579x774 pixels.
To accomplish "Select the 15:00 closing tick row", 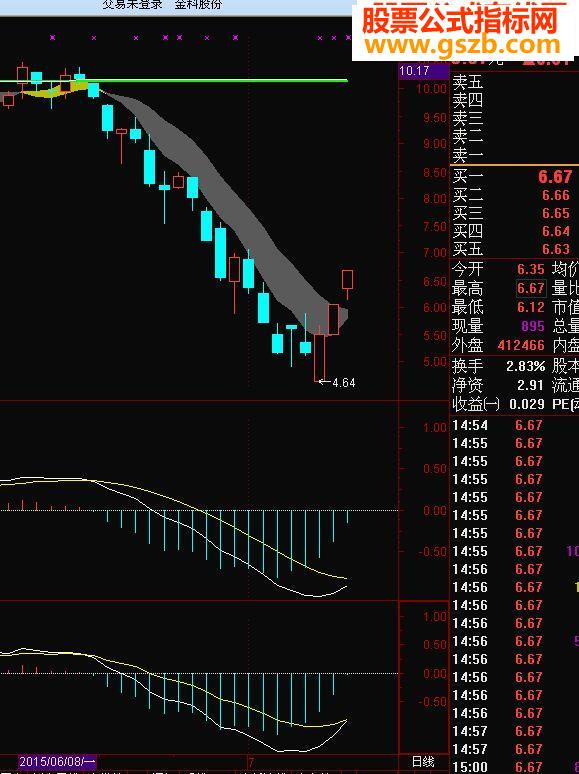I will [x=514, y=767].
